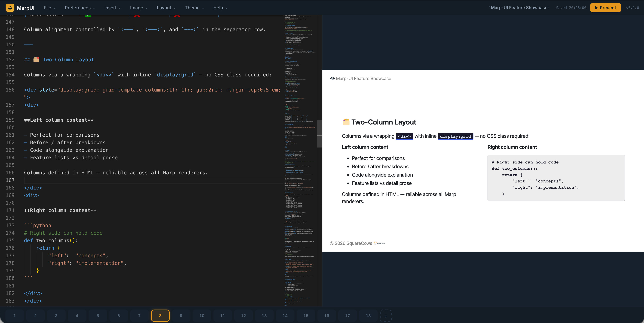Expand the Preferences dropdown

pyautogui.click(x=80, y=8)
